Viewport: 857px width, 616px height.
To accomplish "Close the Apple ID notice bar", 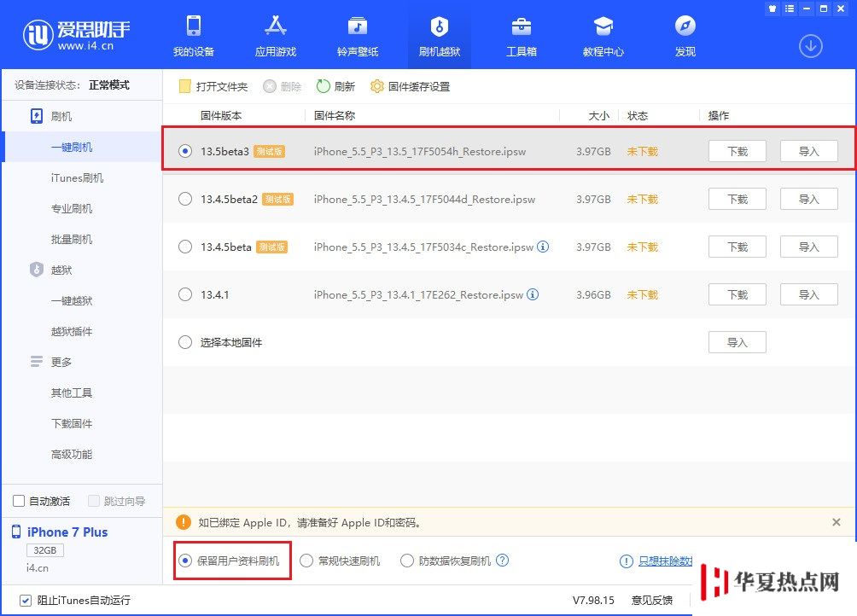I will coord(837,522).
